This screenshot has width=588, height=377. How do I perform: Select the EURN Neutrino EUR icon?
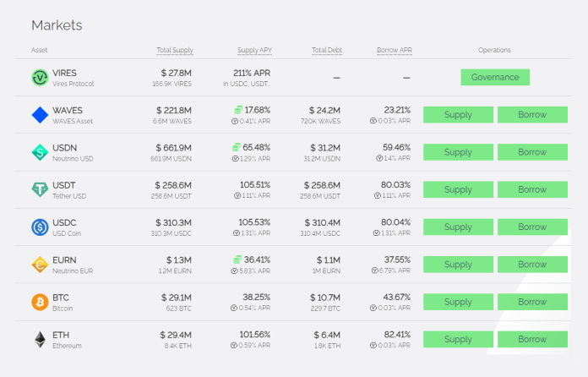pos(40,265)
